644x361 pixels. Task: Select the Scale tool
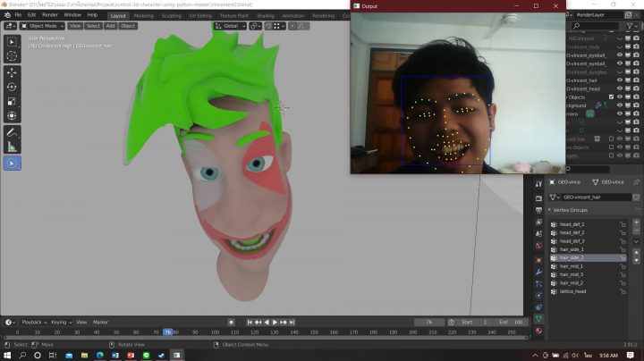(x=12, y=101)
